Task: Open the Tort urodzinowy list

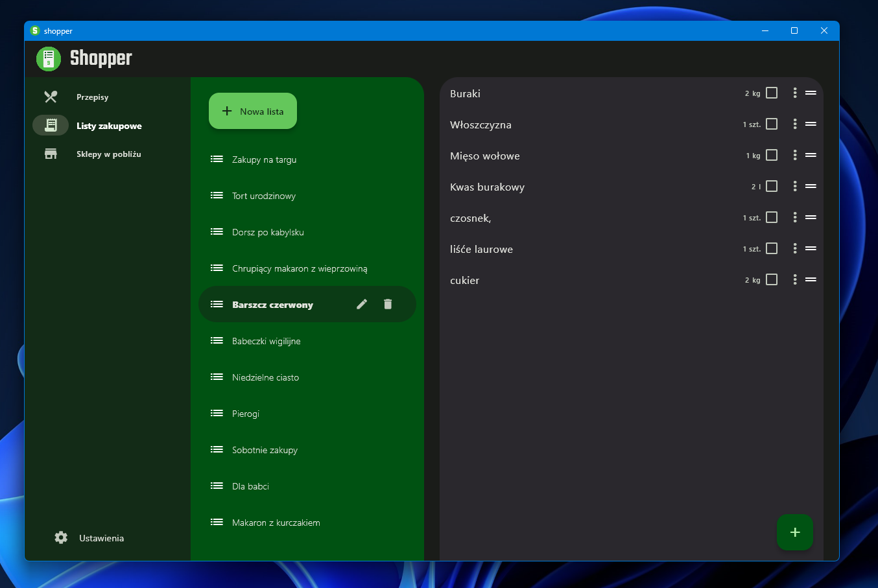Action: (x=264, y=196)
